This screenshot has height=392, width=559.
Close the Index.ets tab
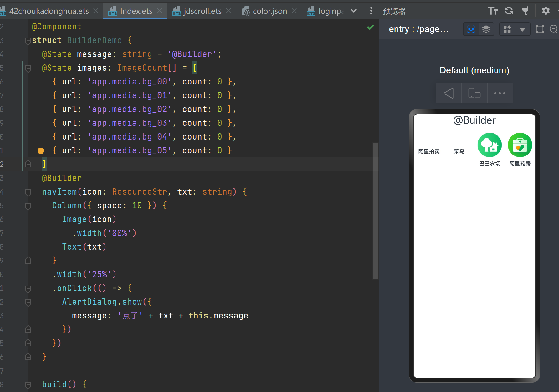click(160, 11)
